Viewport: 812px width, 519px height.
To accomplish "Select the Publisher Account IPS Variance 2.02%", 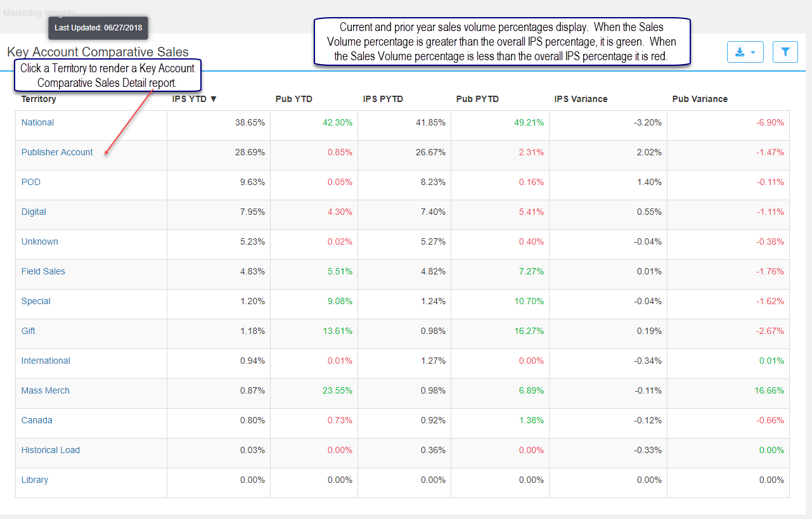I will tap(649, 152).
